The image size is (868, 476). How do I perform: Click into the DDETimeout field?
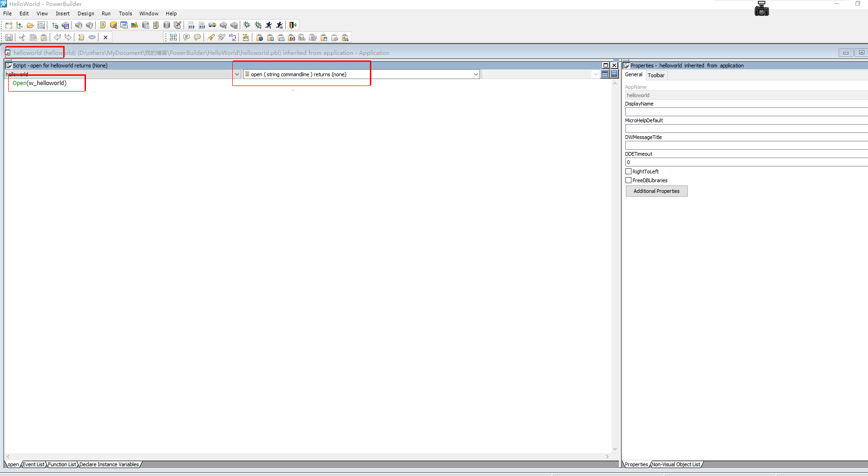[x=746, y=162]
